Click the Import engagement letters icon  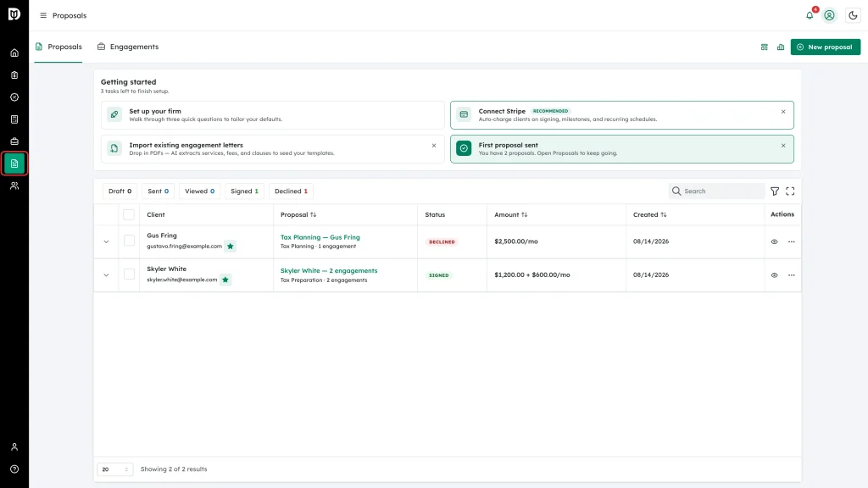click(114, 148)
